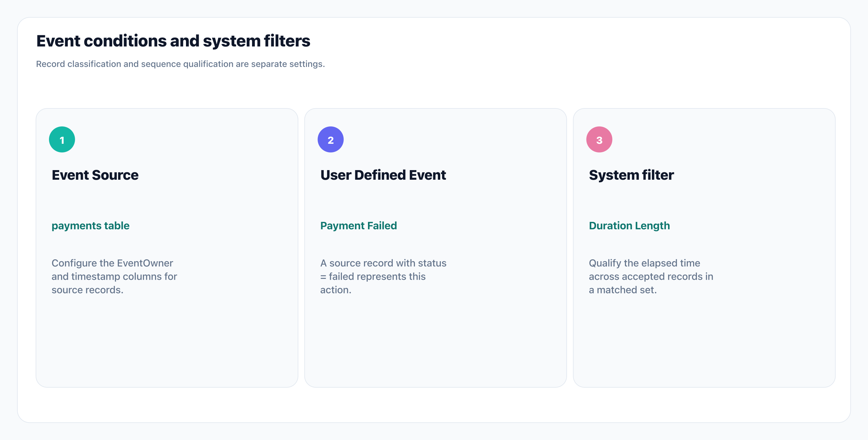Click the teal step 1 badge

click(x=62, y=139)
